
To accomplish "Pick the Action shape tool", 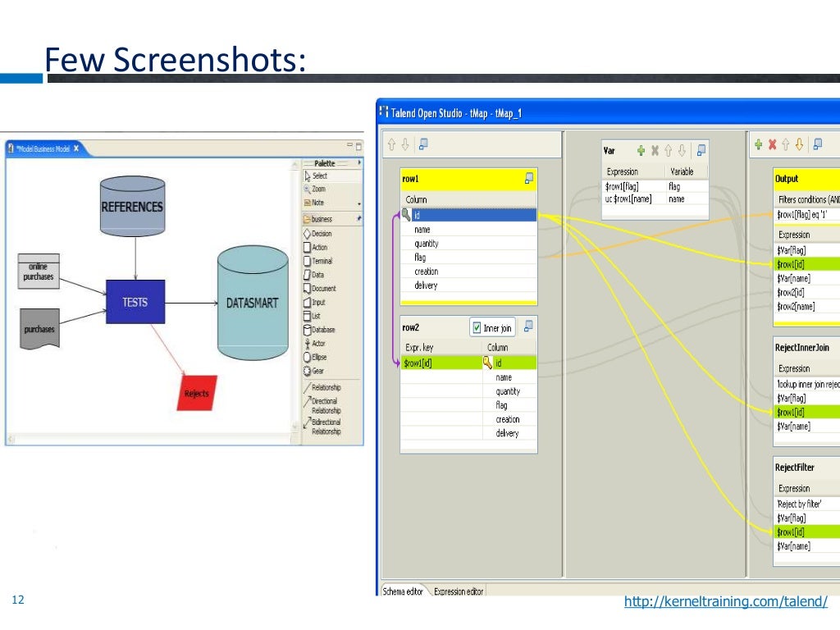I will coord(316,248).
